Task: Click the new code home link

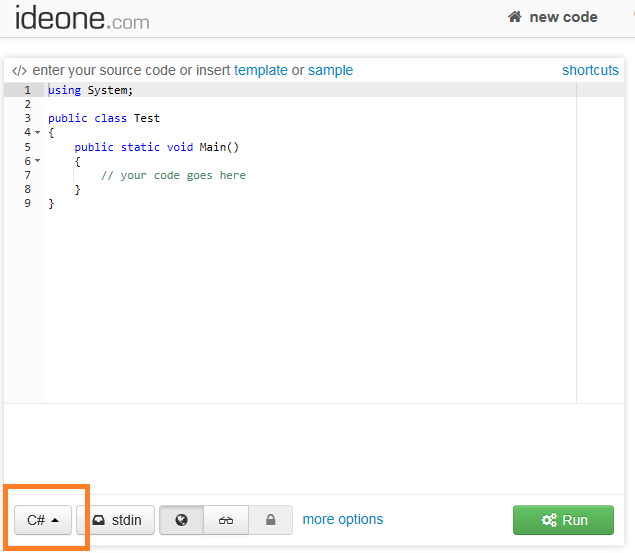Action: click(x=553, y=17)
